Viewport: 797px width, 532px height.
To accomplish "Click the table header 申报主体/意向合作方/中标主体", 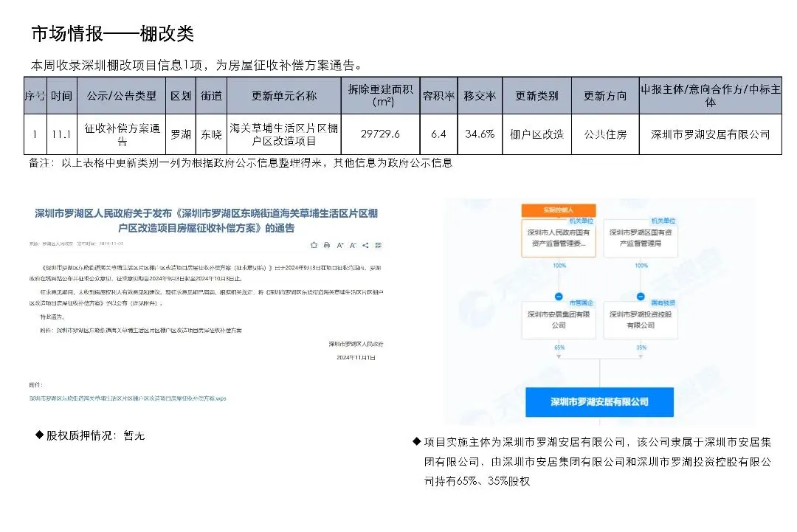I will 710,95.
